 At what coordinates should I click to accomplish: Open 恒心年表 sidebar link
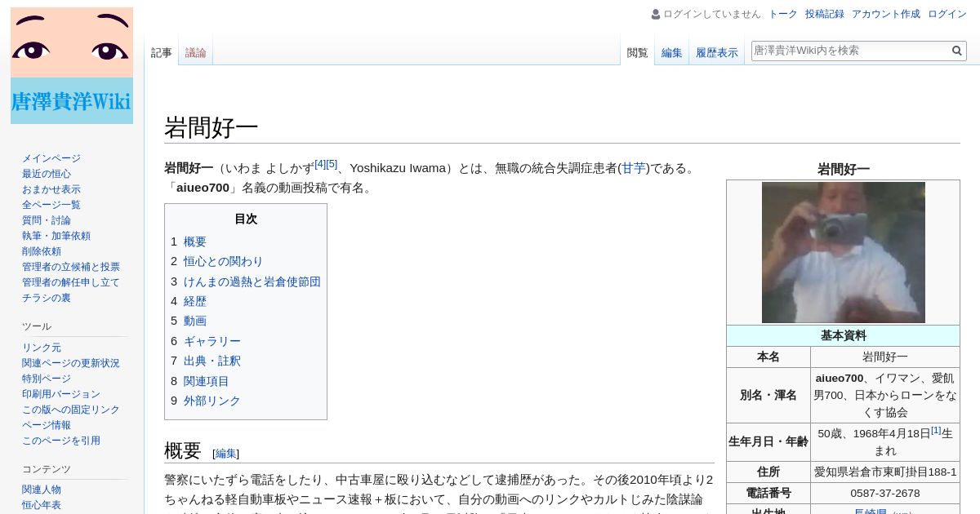[x=42, y=505]
